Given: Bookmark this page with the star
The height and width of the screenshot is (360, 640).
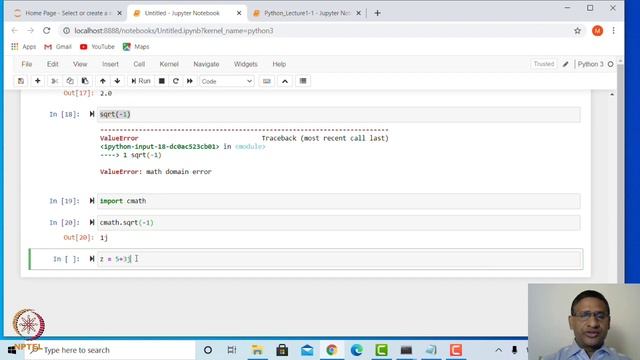Looking at the screenshot, I should 577,31.
